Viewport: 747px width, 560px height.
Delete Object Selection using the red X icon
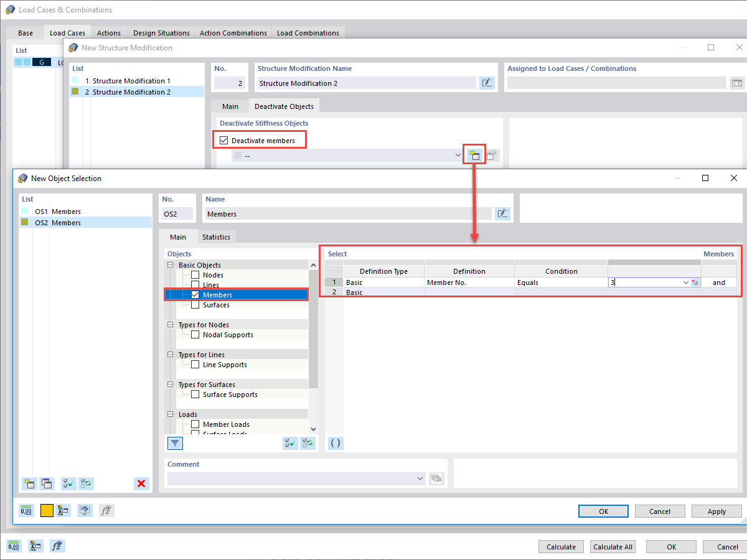(141, 483)
